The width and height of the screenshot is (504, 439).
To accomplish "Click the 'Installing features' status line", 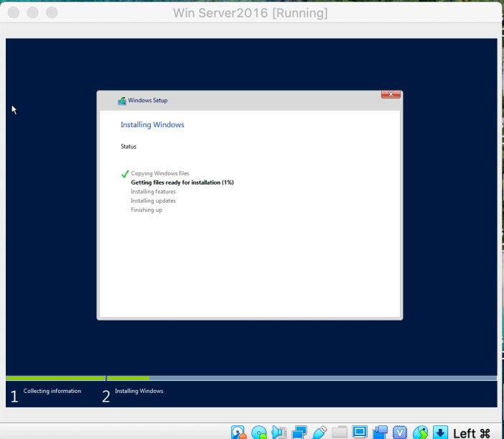I will click(154, 192).
